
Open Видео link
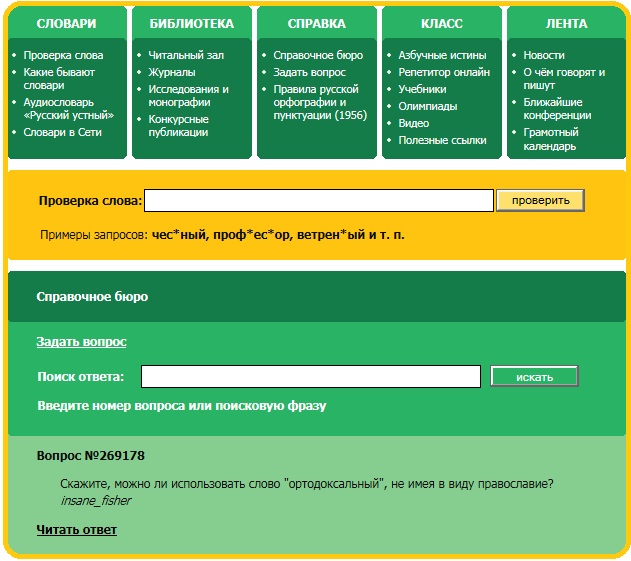pyautogui.click(x=413, y=123)
